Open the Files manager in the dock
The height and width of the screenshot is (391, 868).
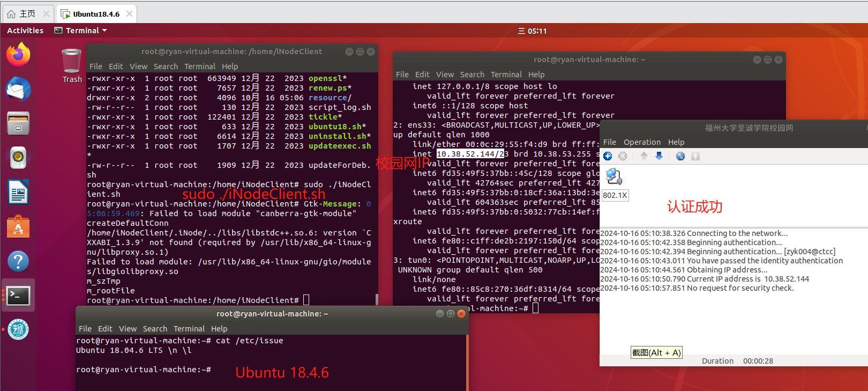18,123
